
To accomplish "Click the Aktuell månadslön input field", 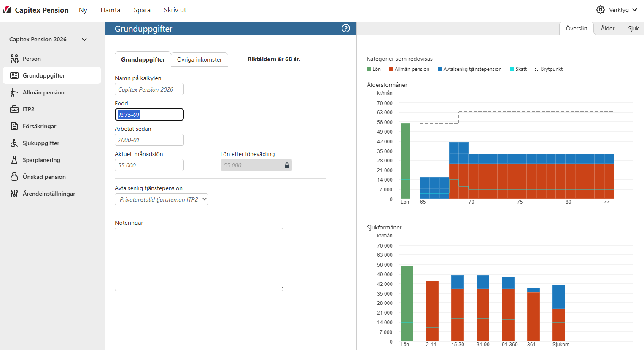I will (149, 165).
